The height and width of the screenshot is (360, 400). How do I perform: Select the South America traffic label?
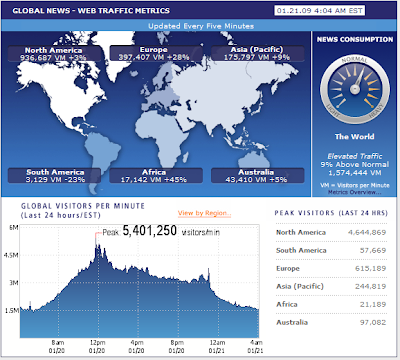54,176
